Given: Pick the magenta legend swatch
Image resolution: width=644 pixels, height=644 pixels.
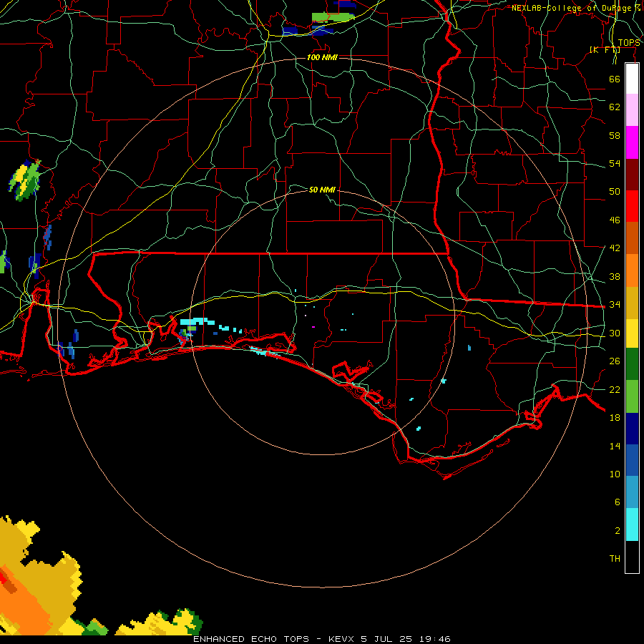Looking at the screenshot, I should pyautogui.click(x=632, y=142).
